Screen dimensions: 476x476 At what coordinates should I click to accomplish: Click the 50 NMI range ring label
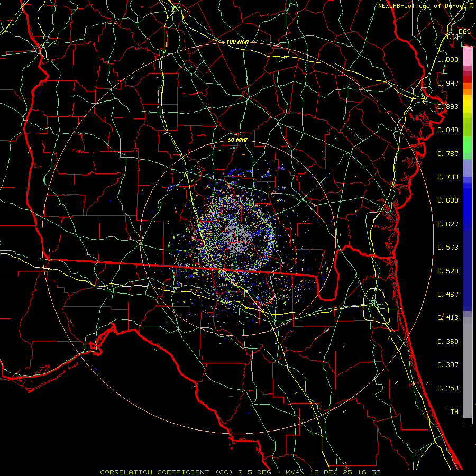[x=237, y=140]
